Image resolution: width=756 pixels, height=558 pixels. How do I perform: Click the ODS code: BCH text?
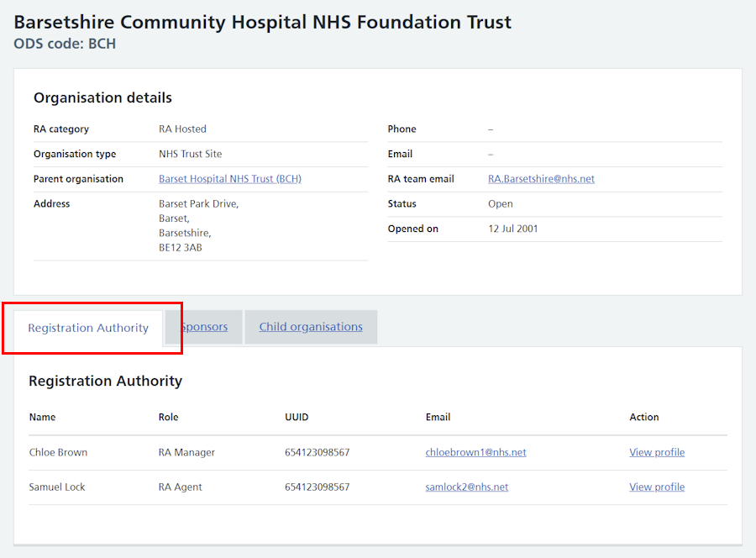click(x=65, y=44)
